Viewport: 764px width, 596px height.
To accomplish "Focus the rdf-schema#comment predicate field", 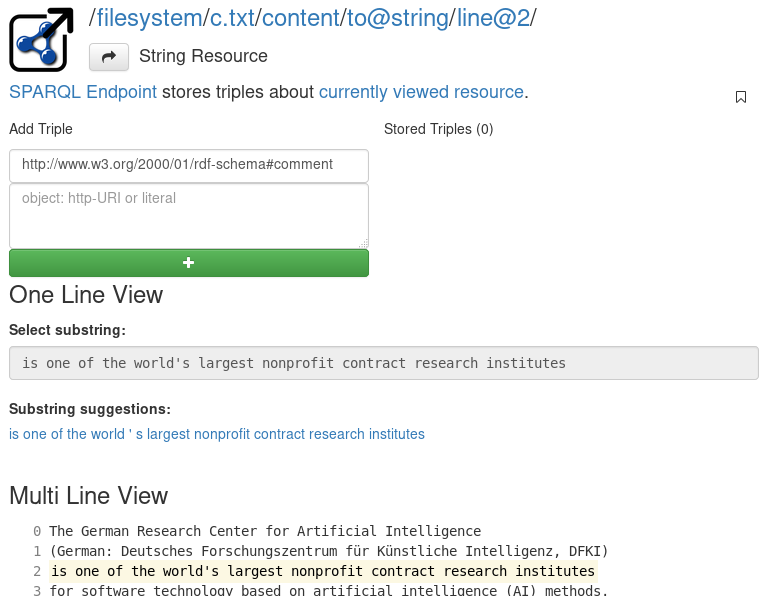I will 189,166.
